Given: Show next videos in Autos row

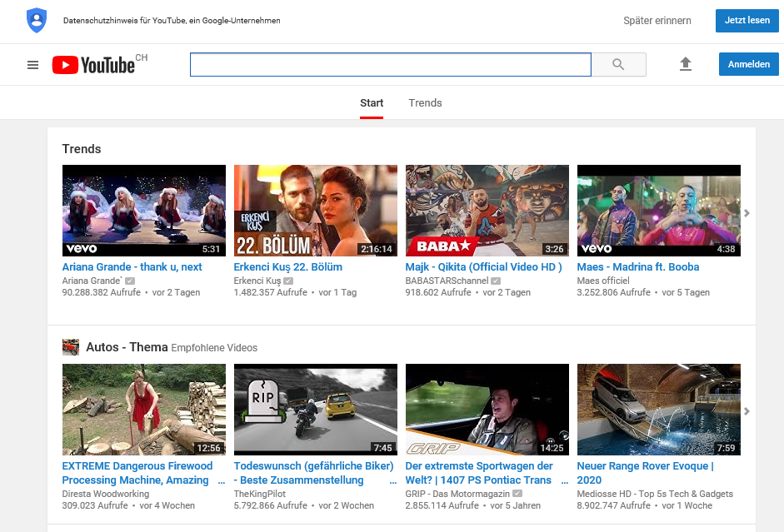Looking at the screenshot, I should point(747,411).
